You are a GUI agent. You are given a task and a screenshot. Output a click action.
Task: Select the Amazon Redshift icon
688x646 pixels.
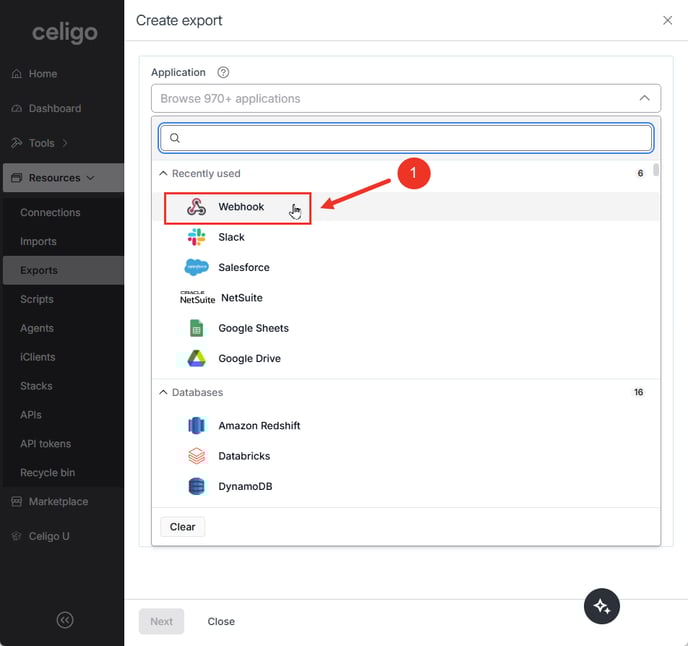pyautogui.click(x=197, y=426)
